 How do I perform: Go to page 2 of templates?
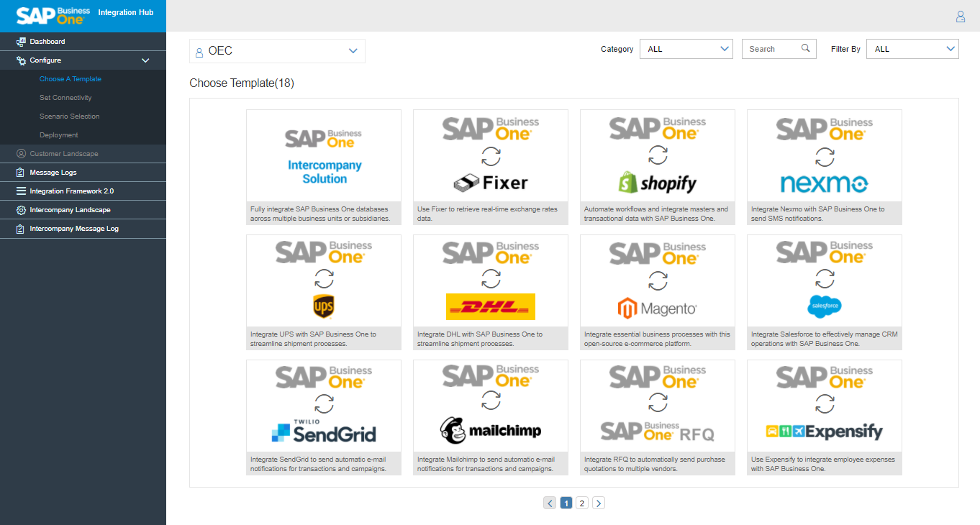tap(581, 503)
